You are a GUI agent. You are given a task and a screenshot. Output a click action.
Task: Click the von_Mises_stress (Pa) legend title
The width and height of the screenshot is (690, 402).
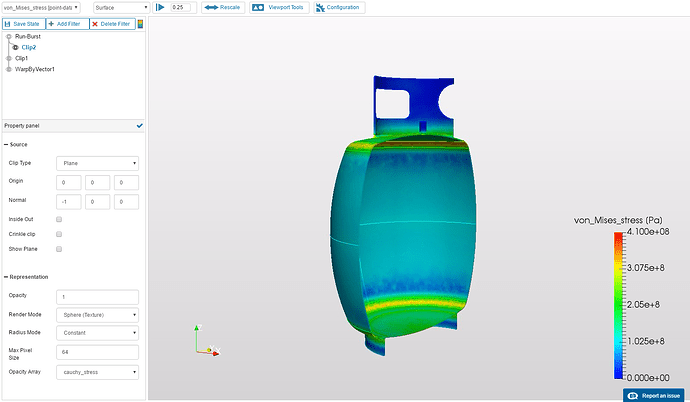(x=618, y=220)
